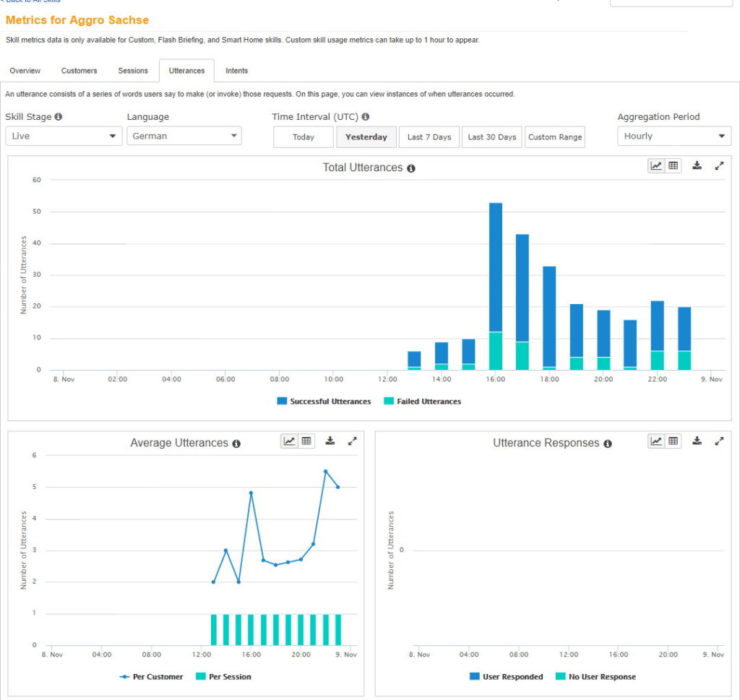The height and width of the screenshot is (700, 740).
Task: Show Total Utterances as table view
Action: coord(673,165)
